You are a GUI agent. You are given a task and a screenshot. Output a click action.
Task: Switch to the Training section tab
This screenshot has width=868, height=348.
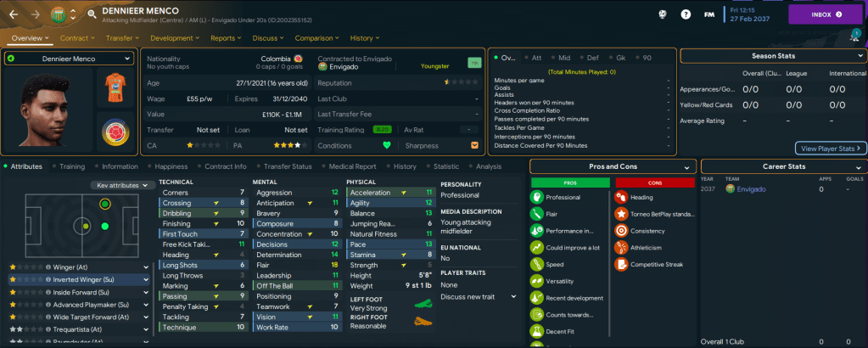[x=71, y=167]
